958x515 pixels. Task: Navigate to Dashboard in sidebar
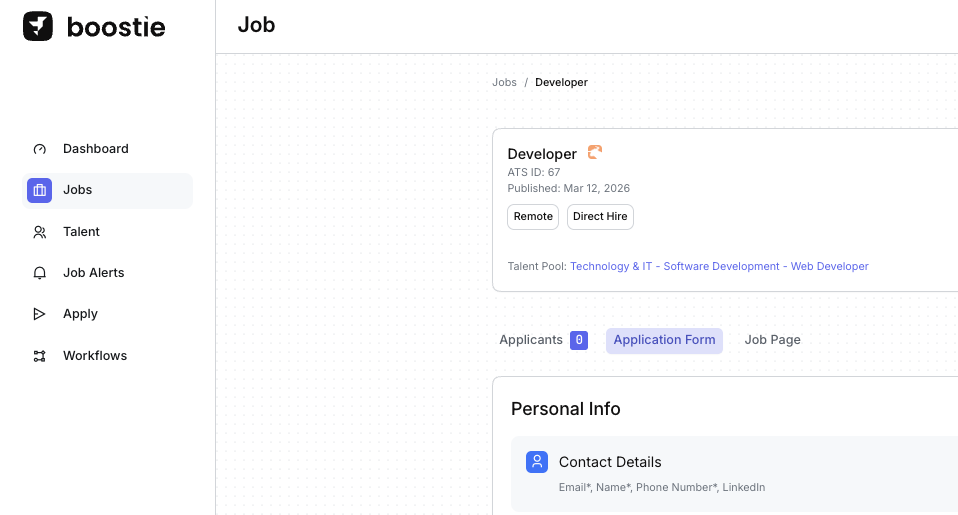click(96, 149)
